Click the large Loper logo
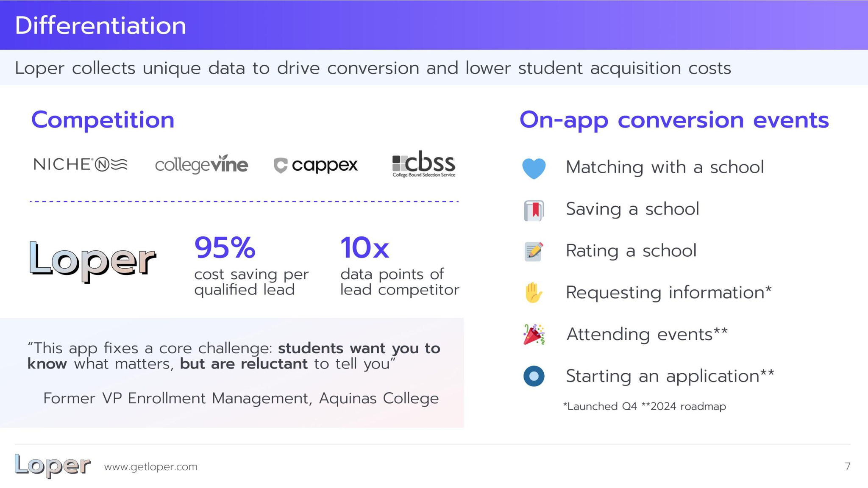Screen dimensions: 868x488 92,261
